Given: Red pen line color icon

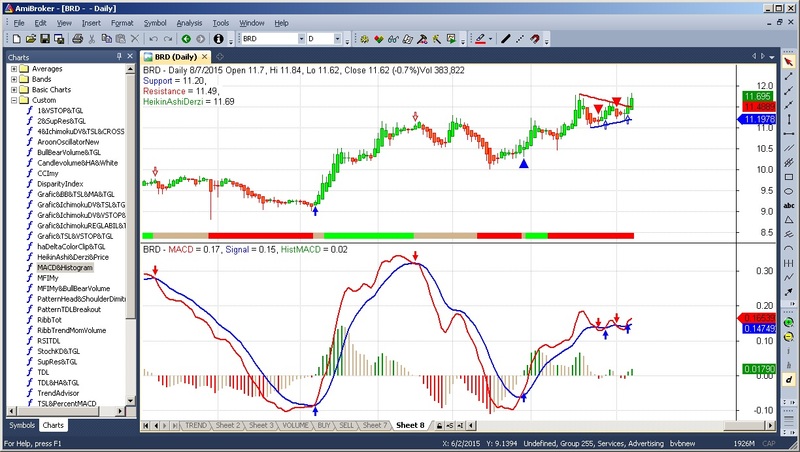Looking at the screenshot, I should tap(480, 39).
